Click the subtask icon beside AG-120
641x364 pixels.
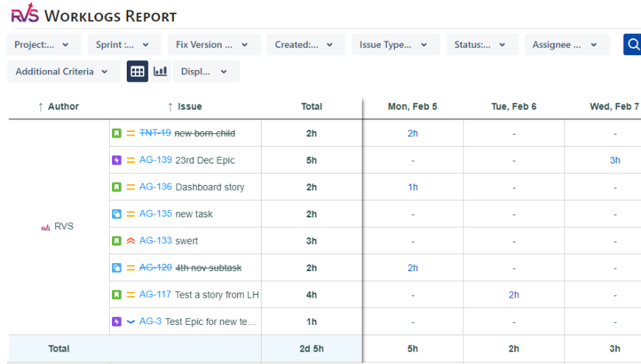116,267
